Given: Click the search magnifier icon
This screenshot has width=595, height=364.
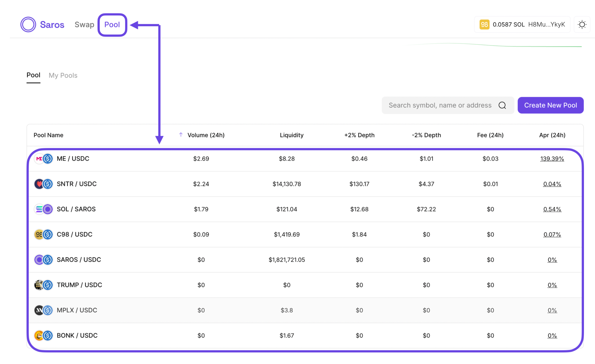Looking at the screenshot, I should 502,105.
